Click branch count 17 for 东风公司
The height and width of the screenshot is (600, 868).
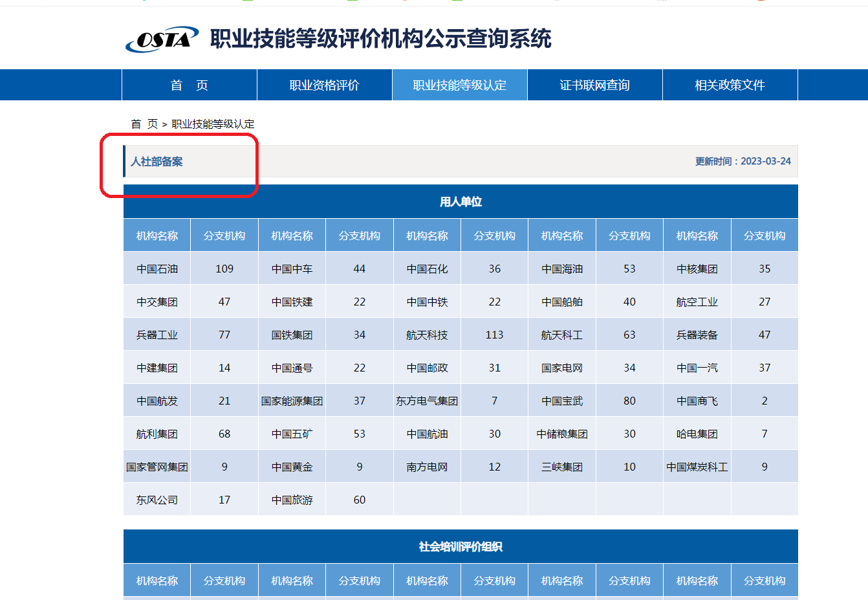(x=224, y=500)
